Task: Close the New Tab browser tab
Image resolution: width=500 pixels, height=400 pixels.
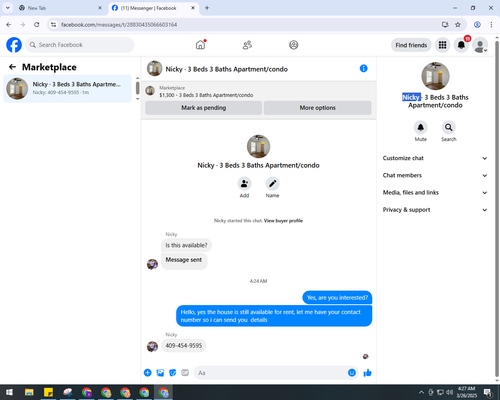Action: pos(100,8)
